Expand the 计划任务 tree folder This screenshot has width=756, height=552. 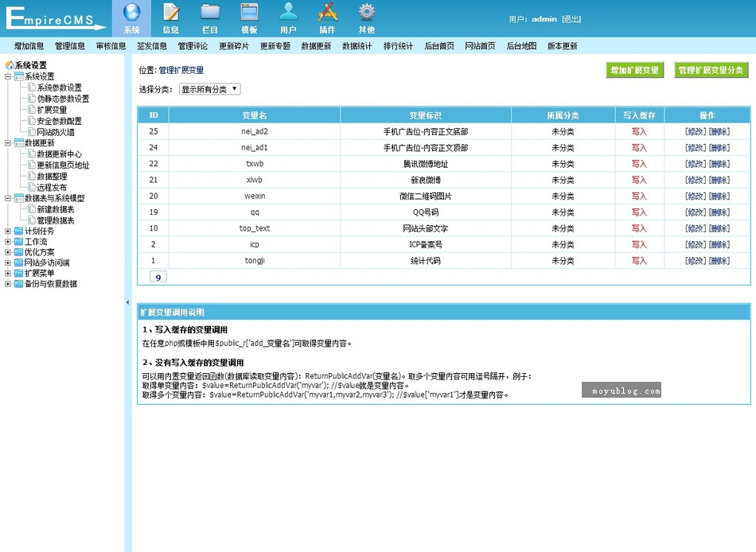point(8,231)
